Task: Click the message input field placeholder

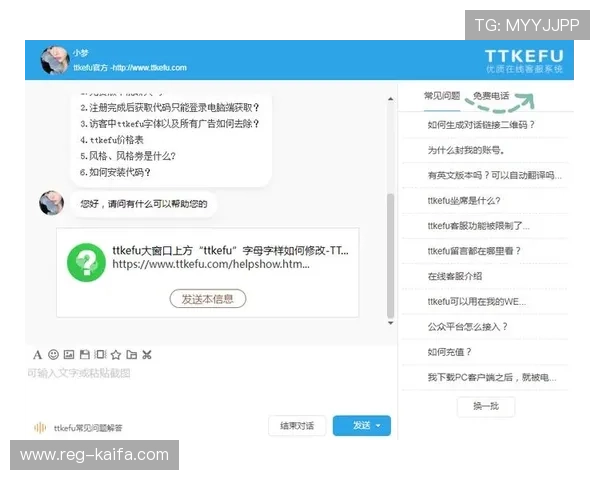Action: pyautogui.click(x=78, y=373)
